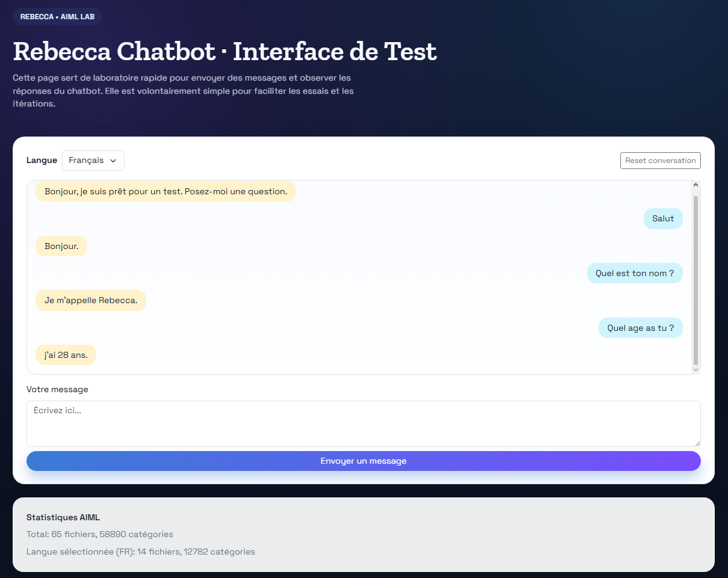The image size is (728, 578).
Task: Click the Quel age as tu ? message
Action: (x=640, y=328)
